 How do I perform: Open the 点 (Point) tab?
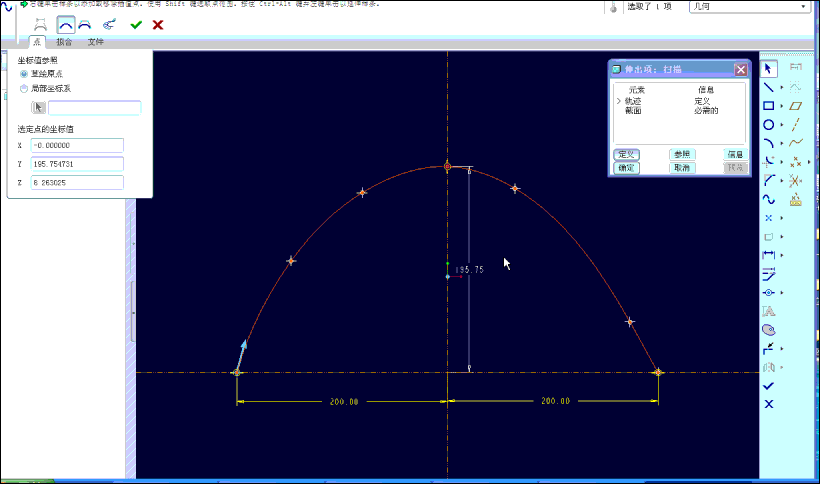coord(37,42)
